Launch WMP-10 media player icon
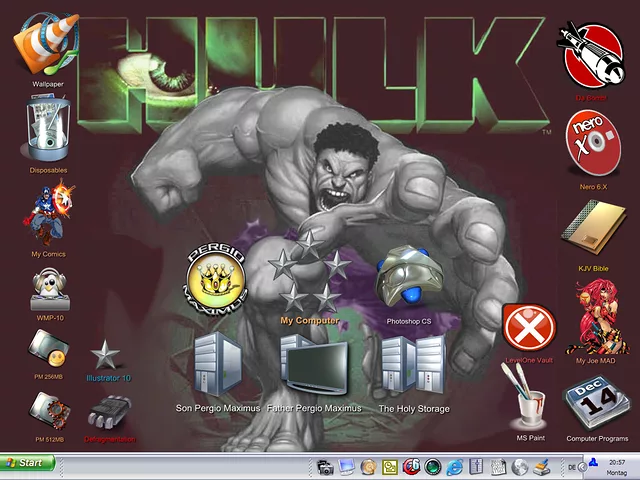This screenshot has width=640, height=480. [48, 290]
